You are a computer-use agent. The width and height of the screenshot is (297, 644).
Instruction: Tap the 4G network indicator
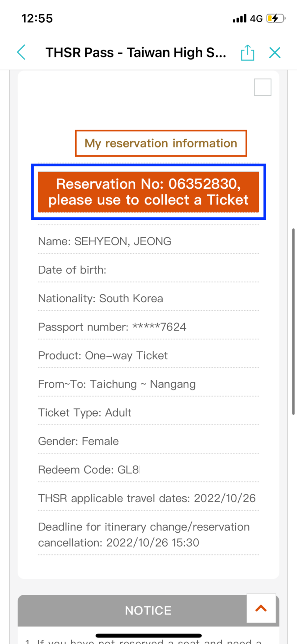coord(256,19)
